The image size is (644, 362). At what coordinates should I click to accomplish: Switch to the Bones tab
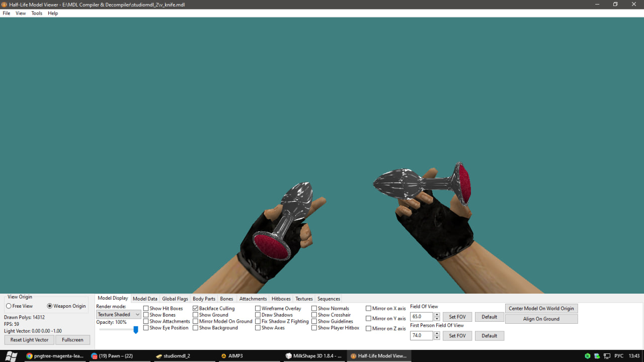[226, 299]
